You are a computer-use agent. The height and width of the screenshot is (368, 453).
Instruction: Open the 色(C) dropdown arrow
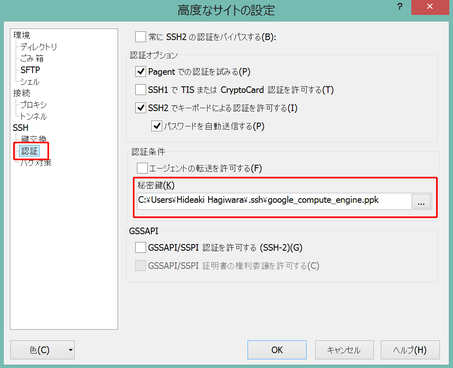point(70,350)
